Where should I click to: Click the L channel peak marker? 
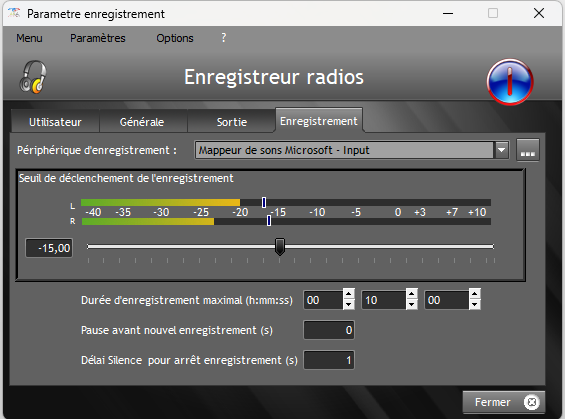click(264, 202)
